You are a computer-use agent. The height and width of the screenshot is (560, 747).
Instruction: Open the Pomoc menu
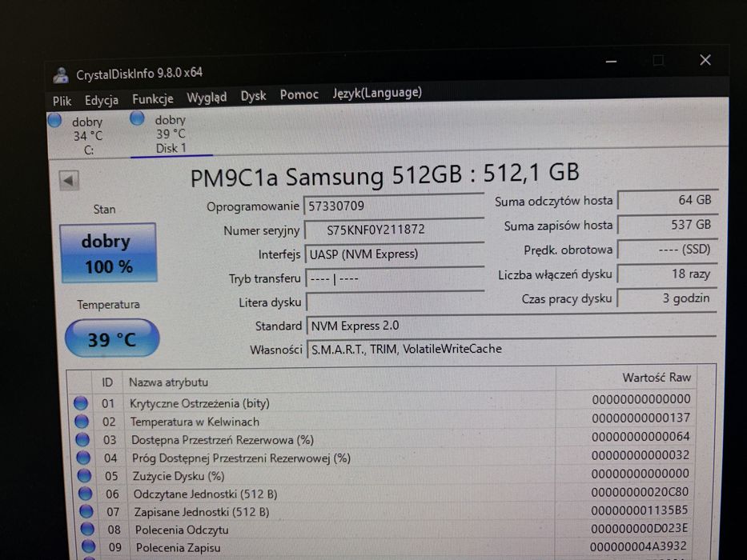[299, 94]
